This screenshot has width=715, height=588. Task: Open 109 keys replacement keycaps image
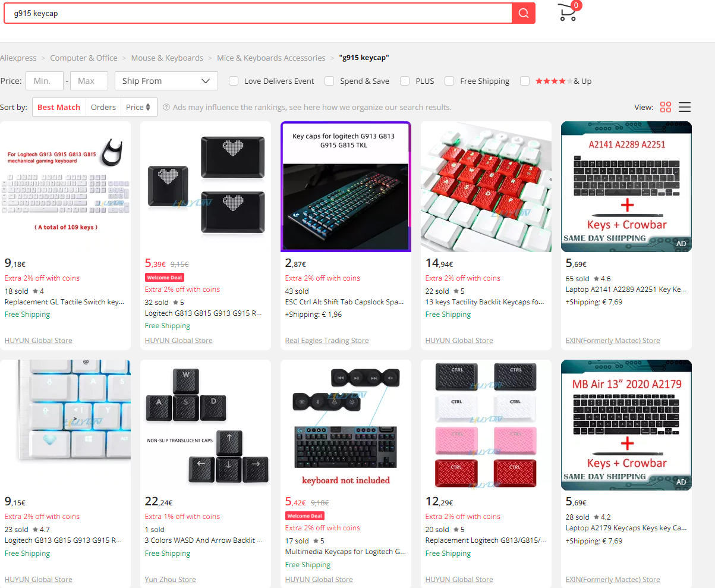point(65,187)
